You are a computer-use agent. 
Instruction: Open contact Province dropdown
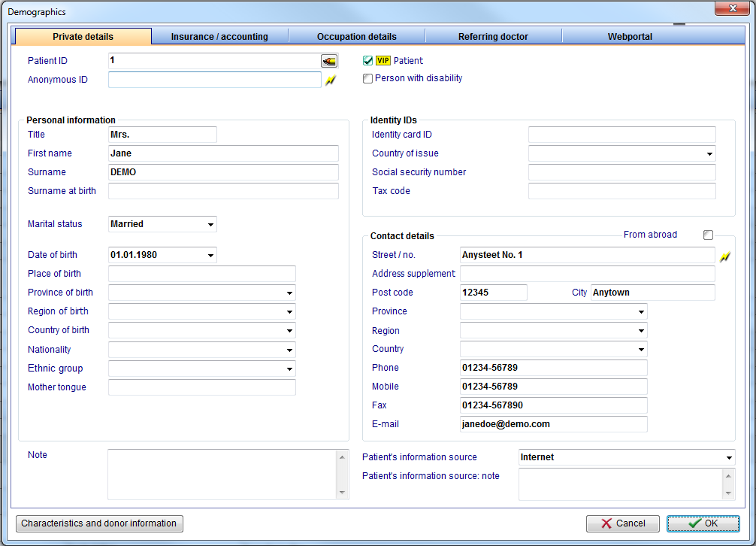click(641, 311)
